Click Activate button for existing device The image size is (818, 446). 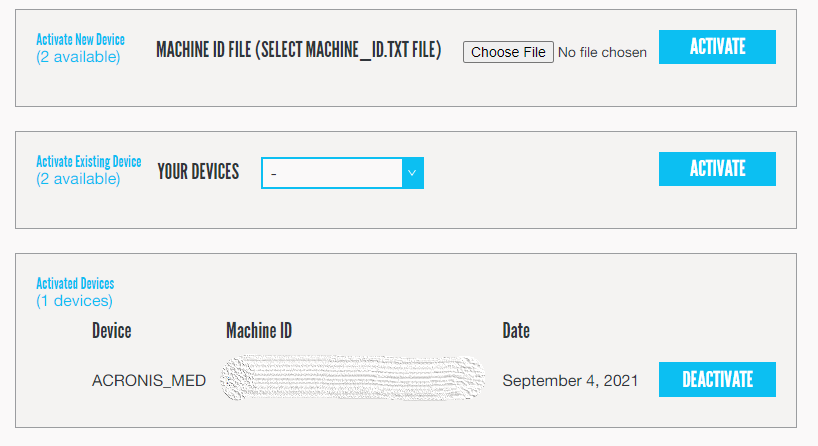click(x=717, y=169)
